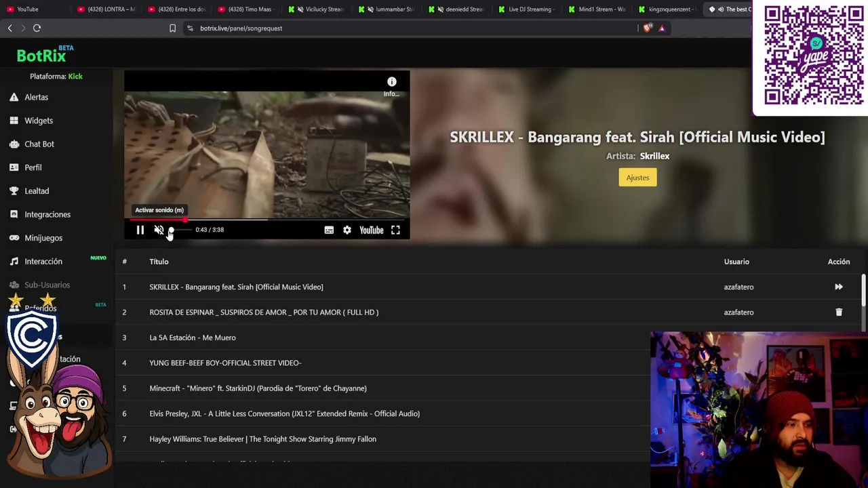The image size is (868, 488).
Task: Open Chat Bot in the sidebar
Action: 39,144
